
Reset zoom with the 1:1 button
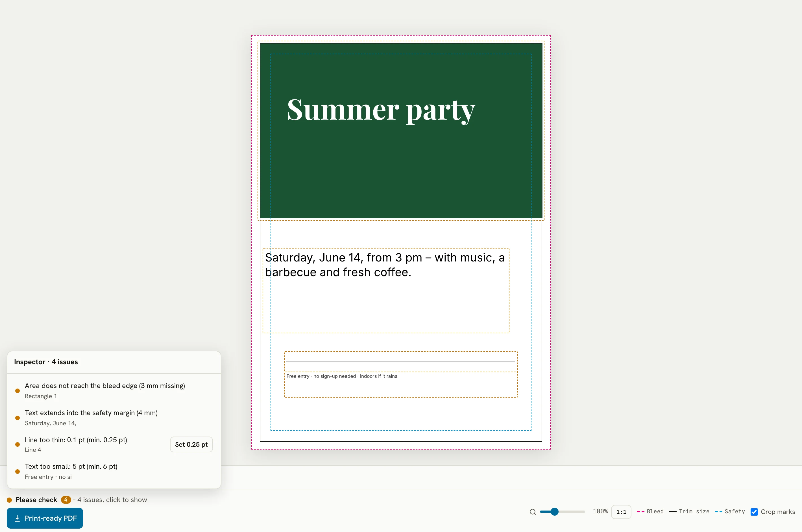(x=621, y=512)
